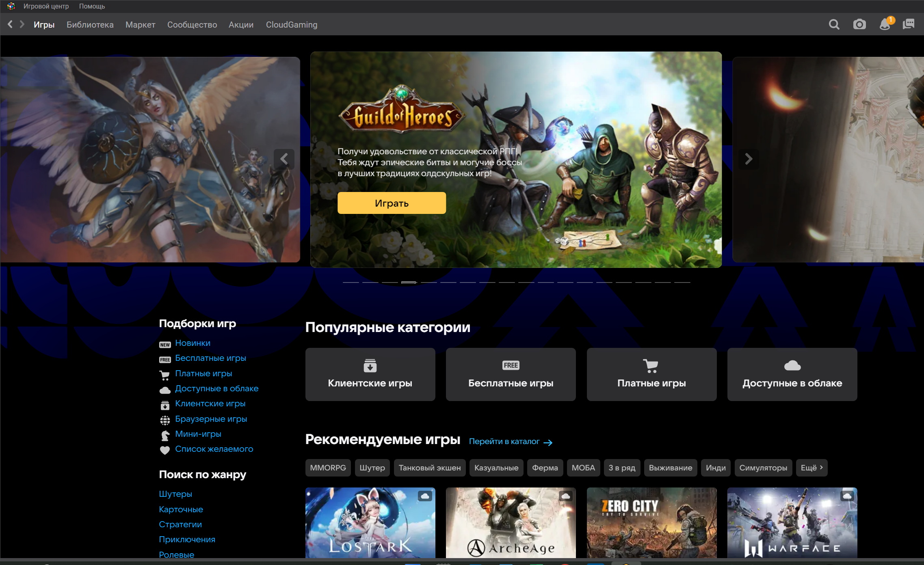The image size is (924, 565).
Task: Filter by the Инди tag
Action: point(716,468)
